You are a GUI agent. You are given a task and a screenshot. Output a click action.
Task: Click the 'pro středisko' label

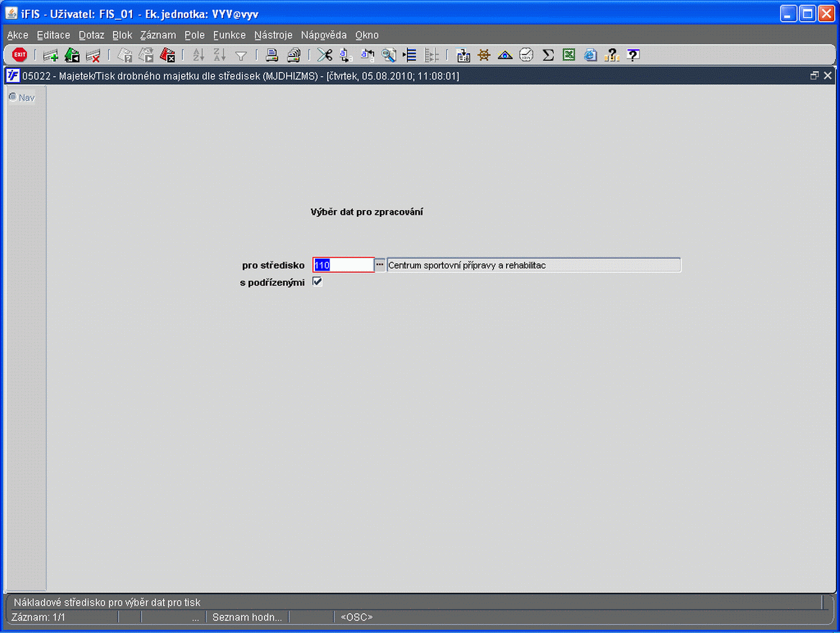273,265
